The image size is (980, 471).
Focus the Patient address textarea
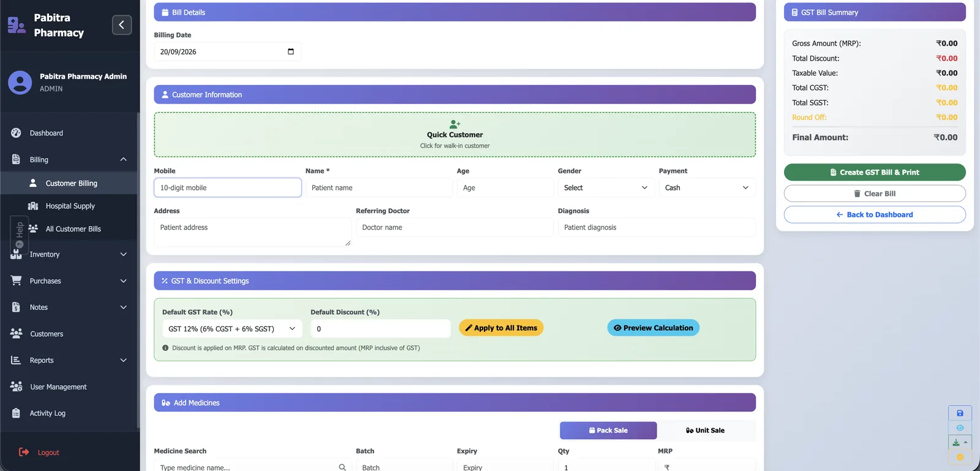pyautogui.click(x=252, y=232)
